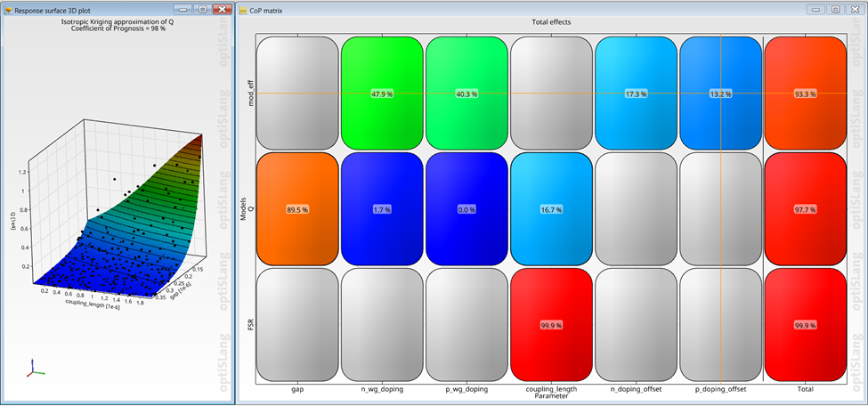
Task: Click the 1.7 % cell in Q row
Action: tap(382, 209)
